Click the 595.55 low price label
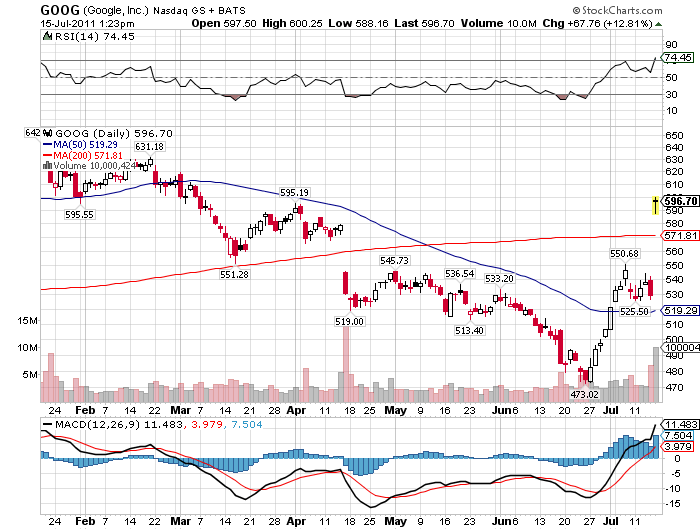The height and width of the screenshot is (530, 700). 79,215
